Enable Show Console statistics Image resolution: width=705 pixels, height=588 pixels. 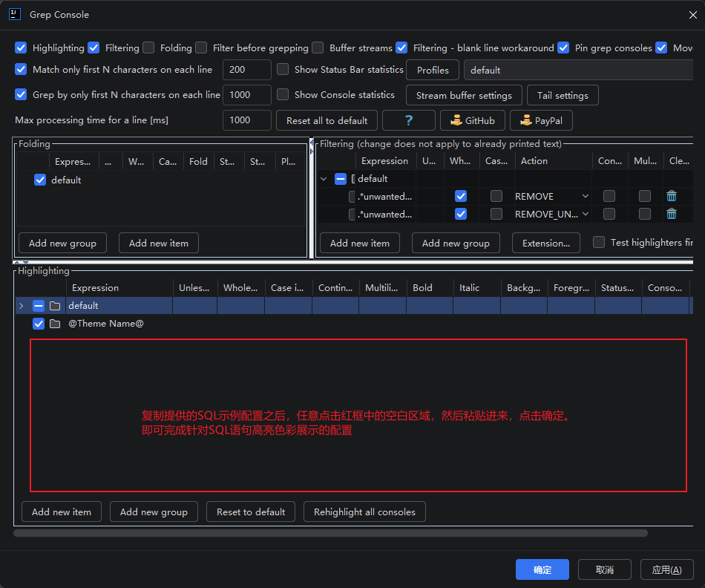[x=283, y=94]
